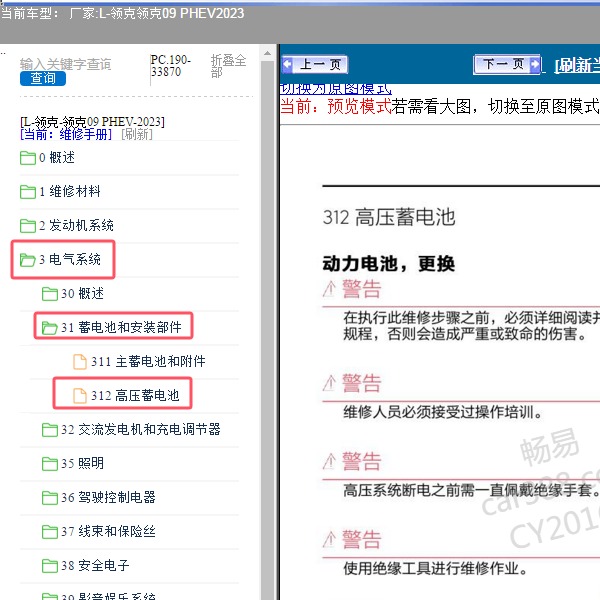Click open folder icon of 31 蓄电池和安装部件
The width and height of the screenshot is (600, 600).
point(50,328)
